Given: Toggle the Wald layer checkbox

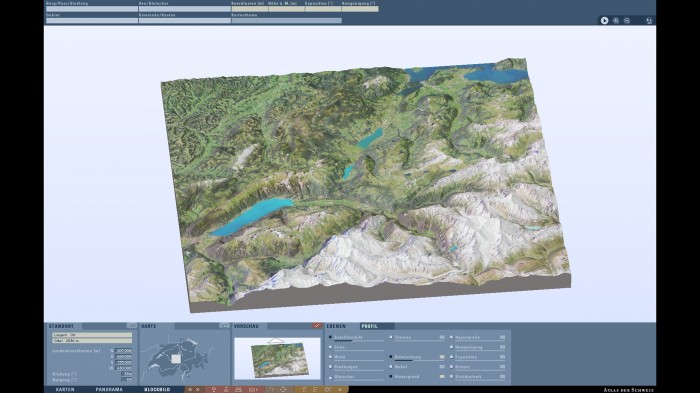Looking at the screenshot, I should (x=330, y=357).
